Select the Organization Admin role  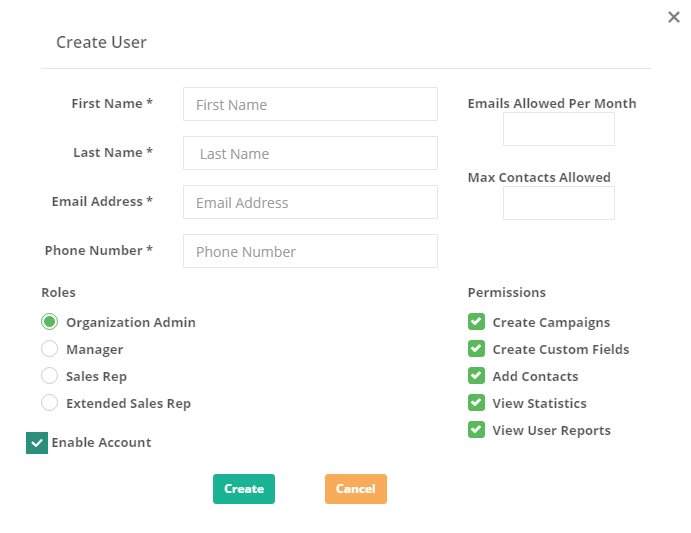pos(49,322)
